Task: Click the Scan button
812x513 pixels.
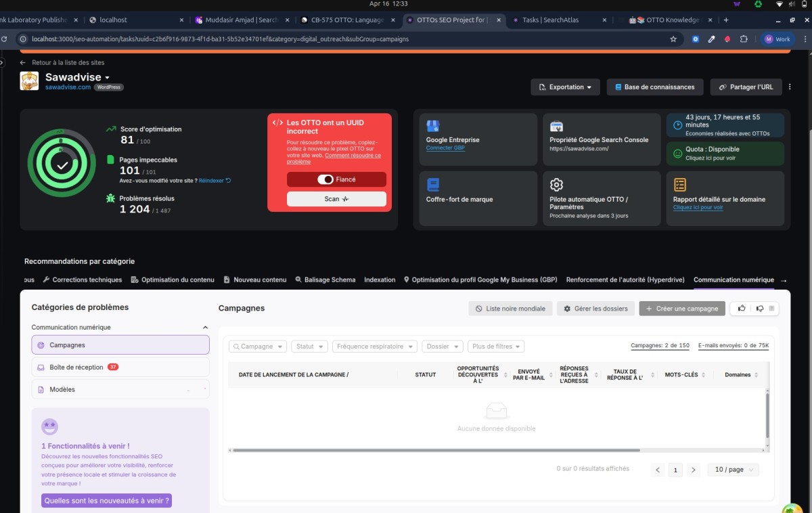Action: [x=336, y=199]
